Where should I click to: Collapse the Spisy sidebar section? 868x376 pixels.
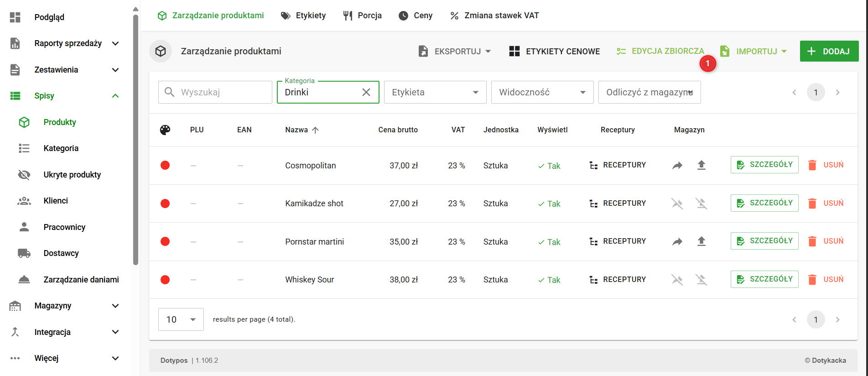point(115,96)
